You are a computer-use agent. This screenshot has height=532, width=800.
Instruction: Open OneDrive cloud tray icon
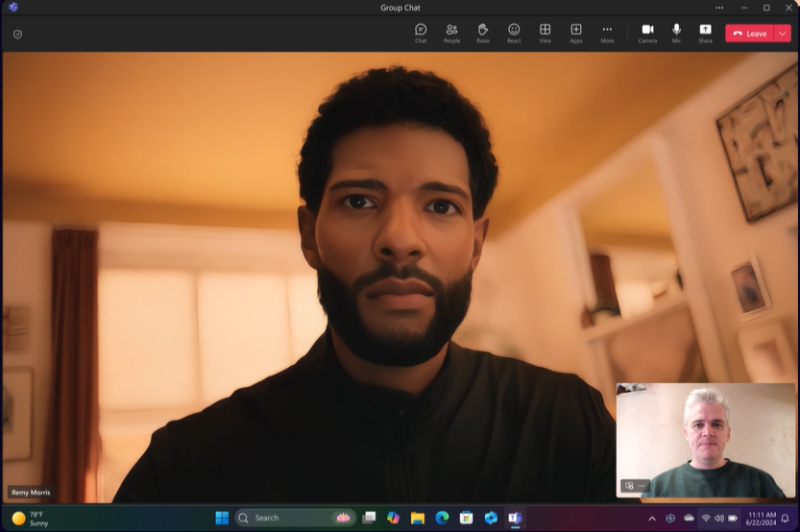689,518
